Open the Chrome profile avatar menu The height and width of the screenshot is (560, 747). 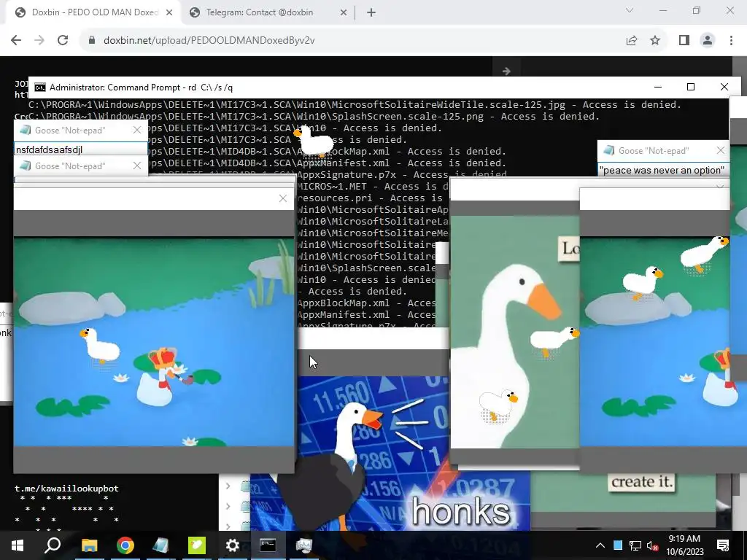[708, 41]
